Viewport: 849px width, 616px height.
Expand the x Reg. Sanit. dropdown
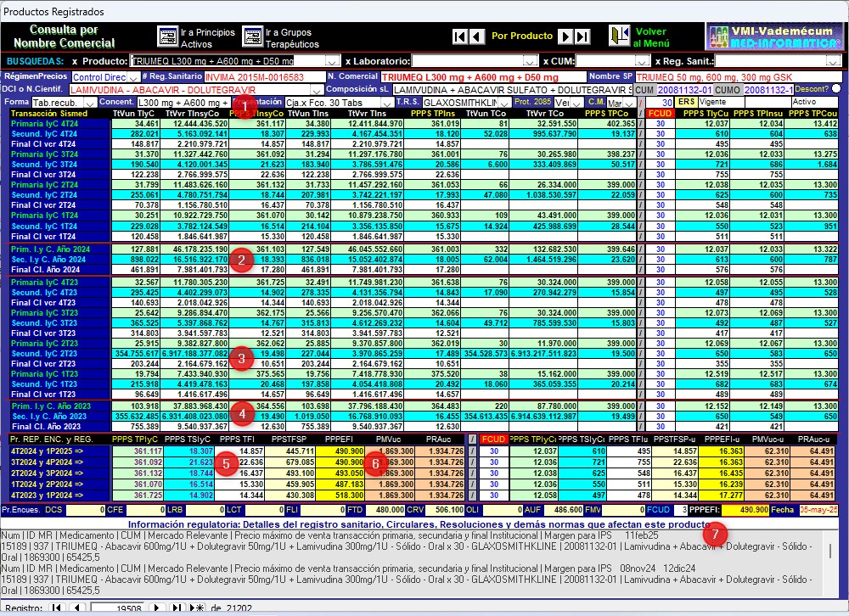coord(837,61)
